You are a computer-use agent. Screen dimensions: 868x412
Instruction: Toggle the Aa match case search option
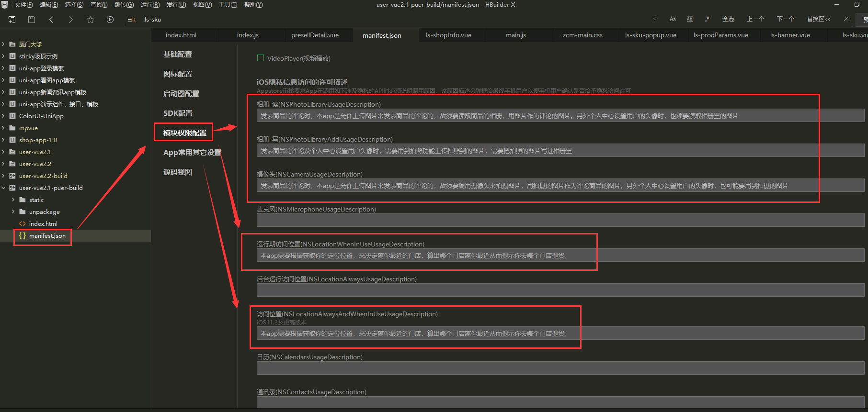coord(673,19)
